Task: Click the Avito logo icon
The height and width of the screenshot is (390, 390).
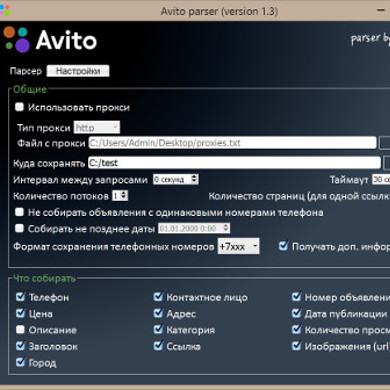Action: click(x=17, y=39)
